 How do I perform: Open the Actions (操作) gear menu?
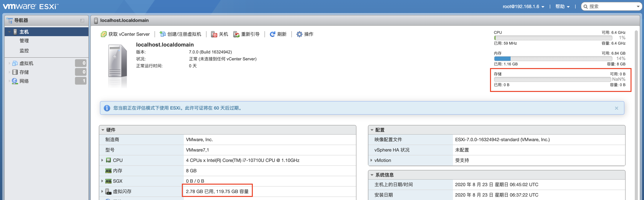point(305,34)
